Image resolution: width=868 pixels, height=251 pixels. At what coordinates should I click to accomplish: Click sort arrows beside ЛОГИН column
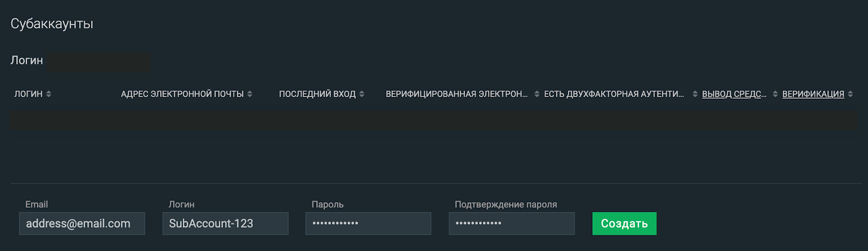click(49, 94)
